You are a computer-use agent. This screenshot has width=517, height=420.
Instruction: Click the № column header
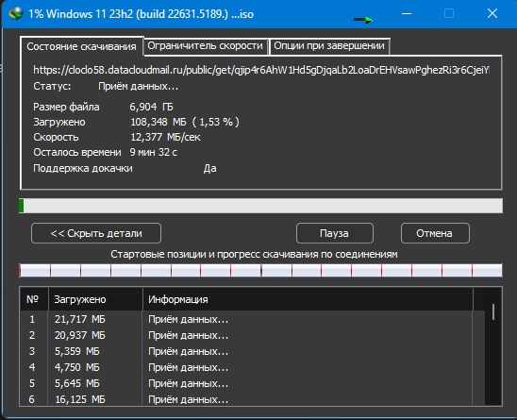34,299
